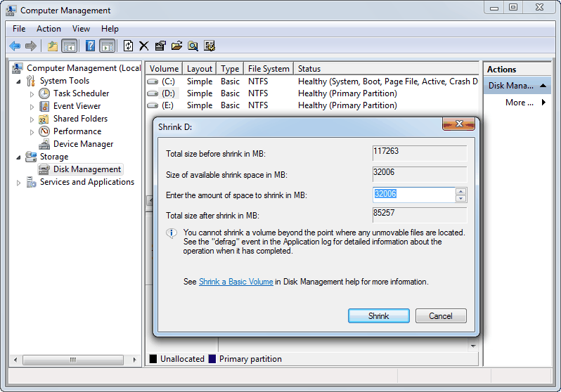Click the Forward arrow toolbar icon
The image size is (561, 392).
click(31, 46)
